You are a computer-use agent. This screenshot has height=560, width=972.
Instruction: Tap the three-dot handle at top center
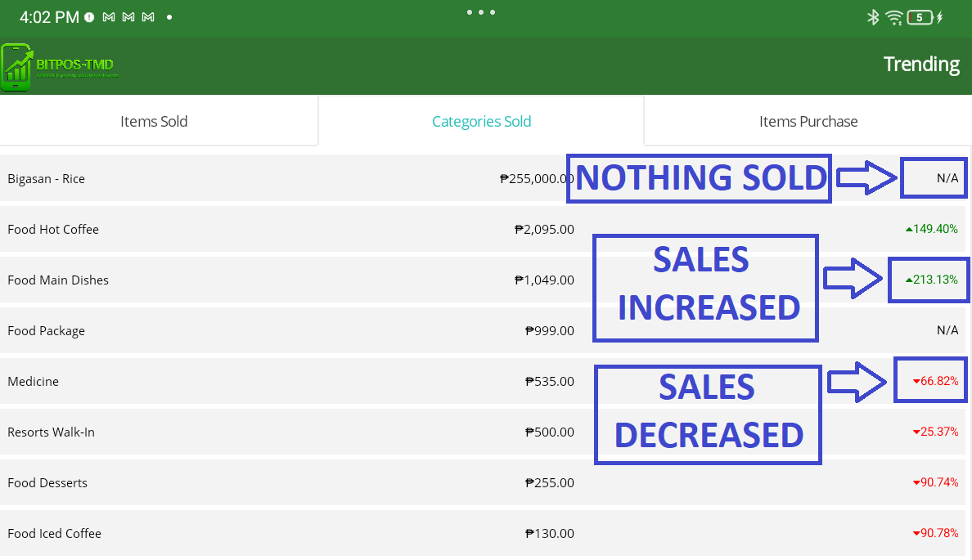point(481,12)
